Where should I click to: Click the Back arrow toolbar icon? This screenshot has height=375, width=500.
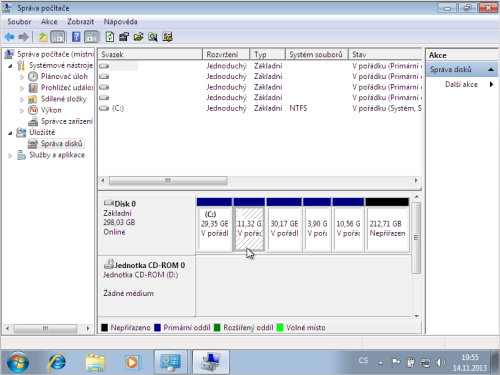tap(10, 37)
